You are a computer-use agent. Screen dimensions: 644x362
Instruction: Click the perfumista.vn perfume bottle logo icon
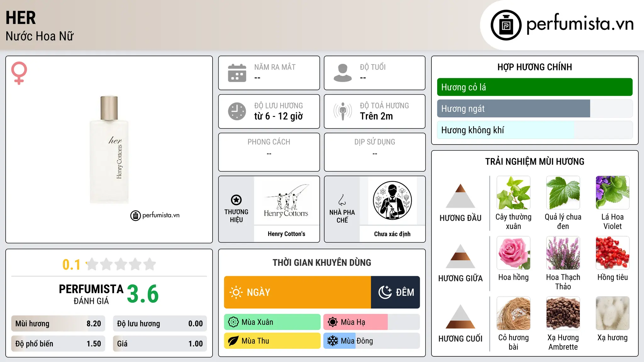click(x=506, y=25)
